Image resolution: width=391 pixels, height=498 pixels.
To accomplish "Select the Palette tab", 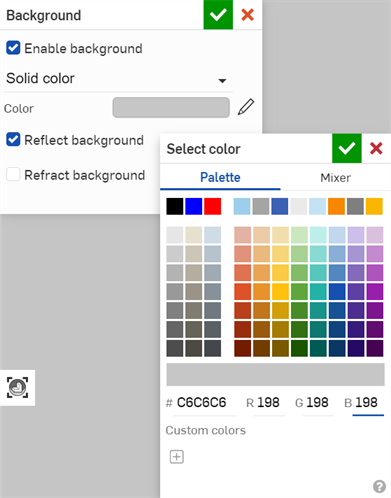I will tap(220, 178).
